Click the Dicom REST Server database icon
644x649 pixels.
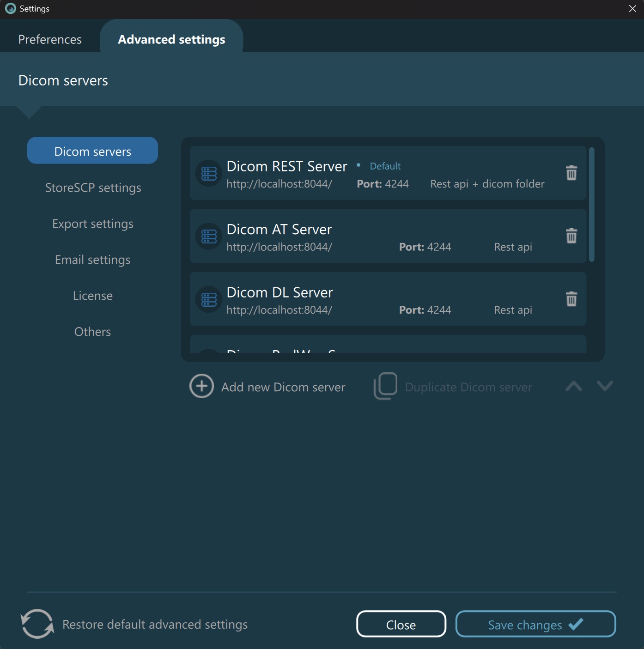209,174
